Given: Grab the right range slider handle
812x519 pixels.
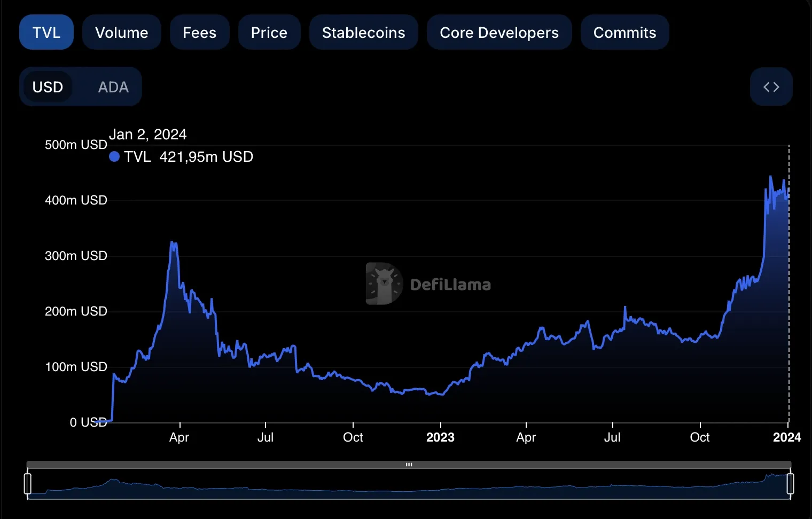Looking at the screenshot, I should (790, 484).
